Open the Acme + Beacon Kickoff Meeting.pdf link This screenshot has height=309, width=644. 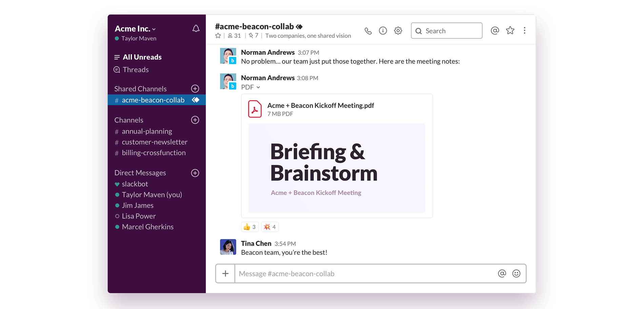[321, 105]
